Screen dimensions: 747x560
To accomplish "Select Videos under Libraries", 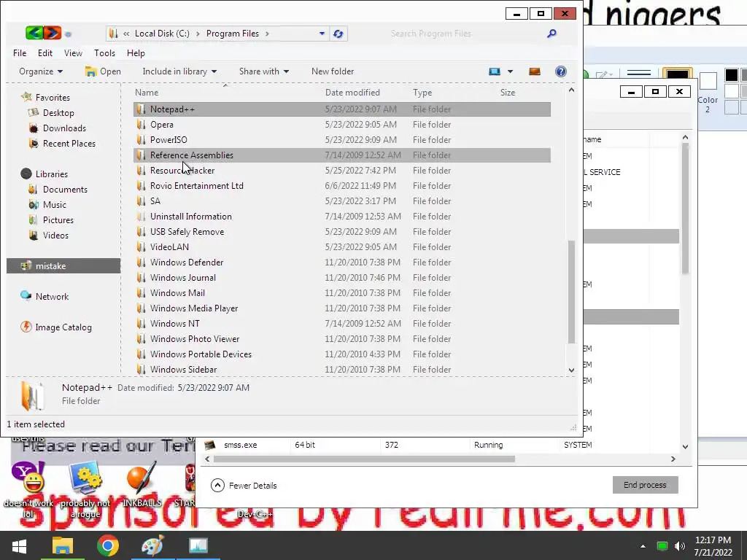I will (x=49, y=236).
